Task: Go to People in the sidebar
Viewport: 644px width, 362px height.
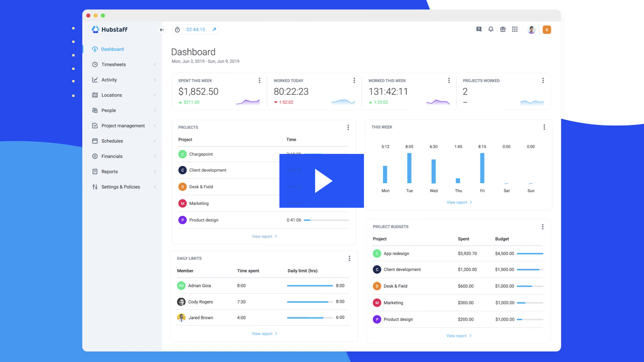Action: (109, 110)
